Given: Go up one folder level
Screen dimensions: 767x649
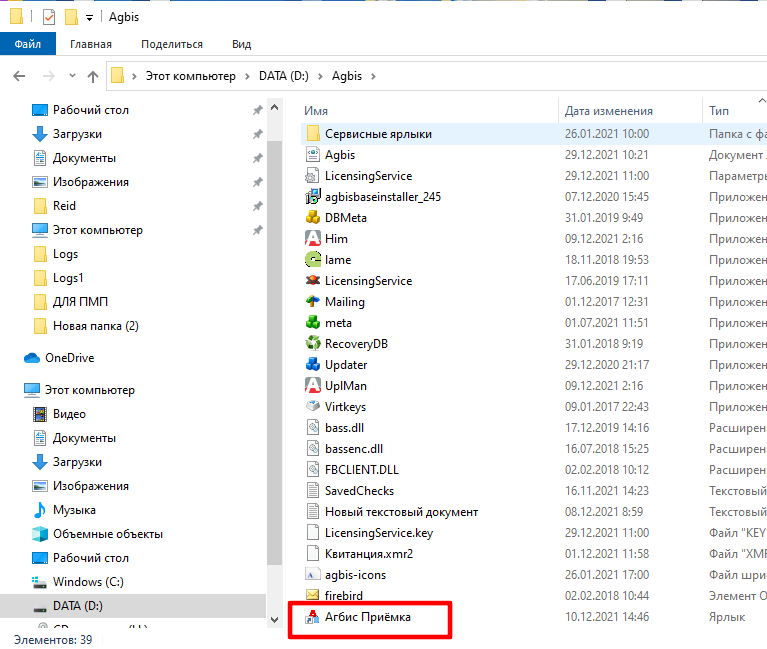Looking at the screenshot, I should (93, 76).
